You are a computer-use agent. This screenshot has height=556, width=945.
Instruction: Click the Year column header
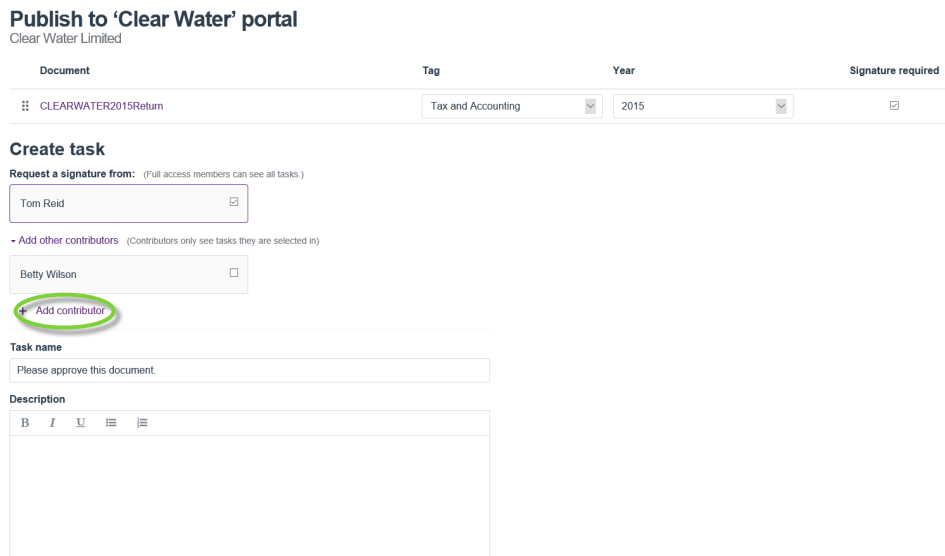point(623,70)
